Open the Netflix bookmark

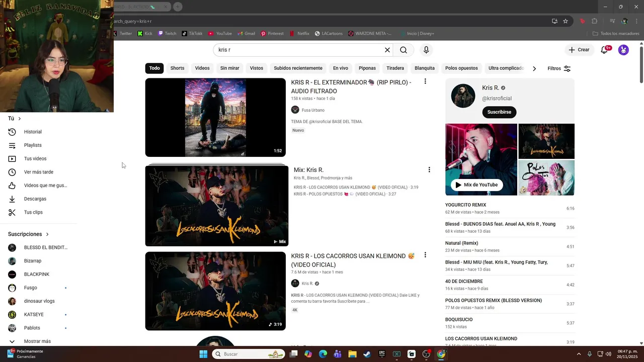coord(299,34)
